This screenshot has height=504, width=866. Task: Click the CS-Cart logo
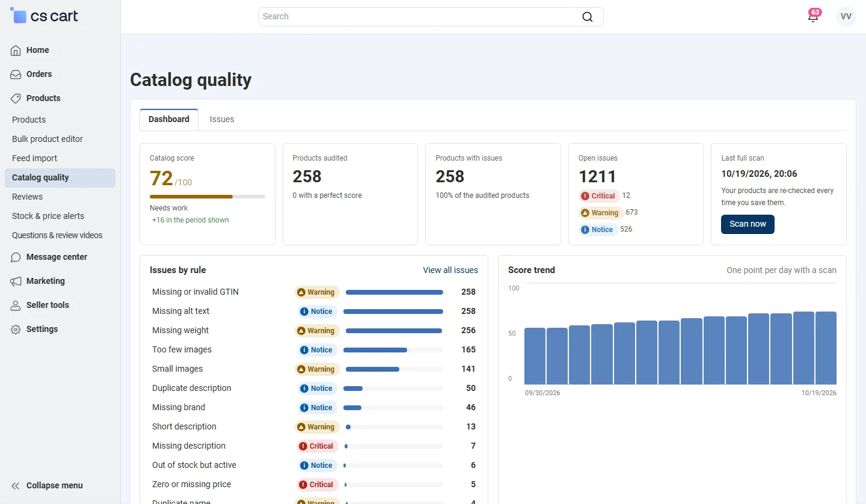(x=45, y=16)
